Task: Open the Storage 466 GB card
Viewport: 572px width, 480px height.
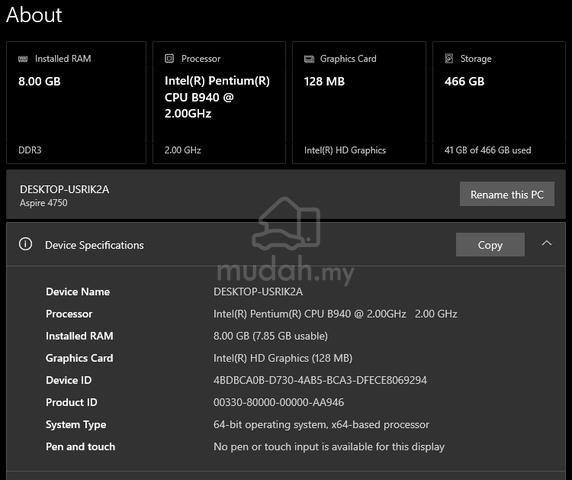Action: coord(499,102)
